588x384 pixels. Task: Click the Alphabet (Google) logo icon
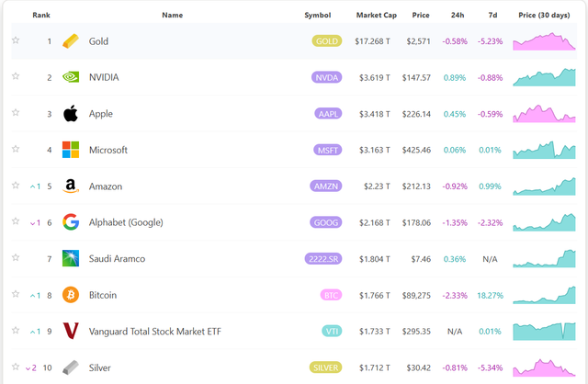pyautogui.click(x=71, y=222)
